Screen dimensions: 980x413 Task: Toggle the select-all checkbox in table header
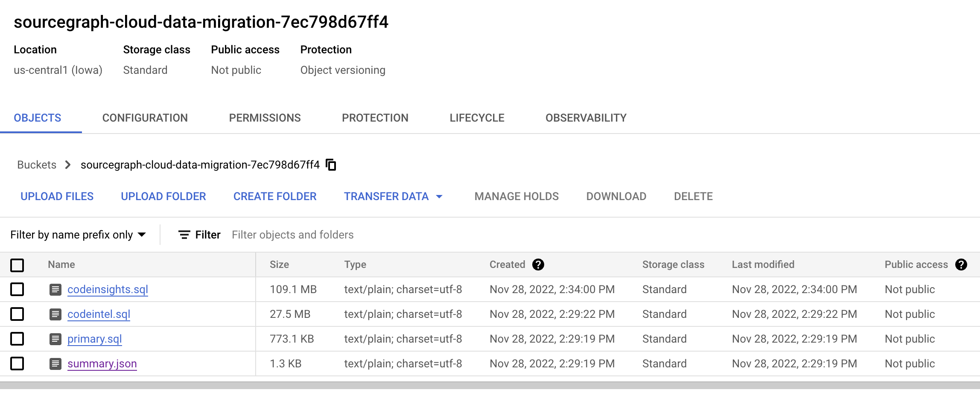17,265
